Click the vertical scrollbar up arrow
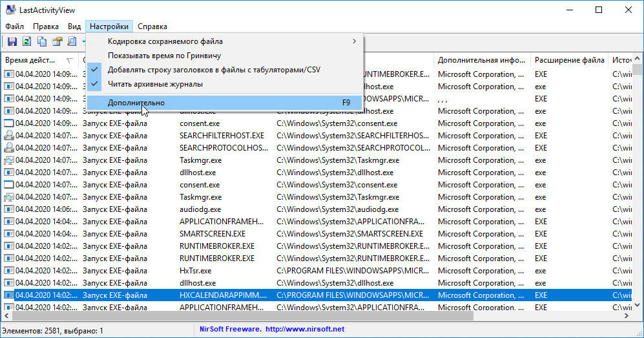The width and height of the screenshot is (644, 338). point(638,58)
